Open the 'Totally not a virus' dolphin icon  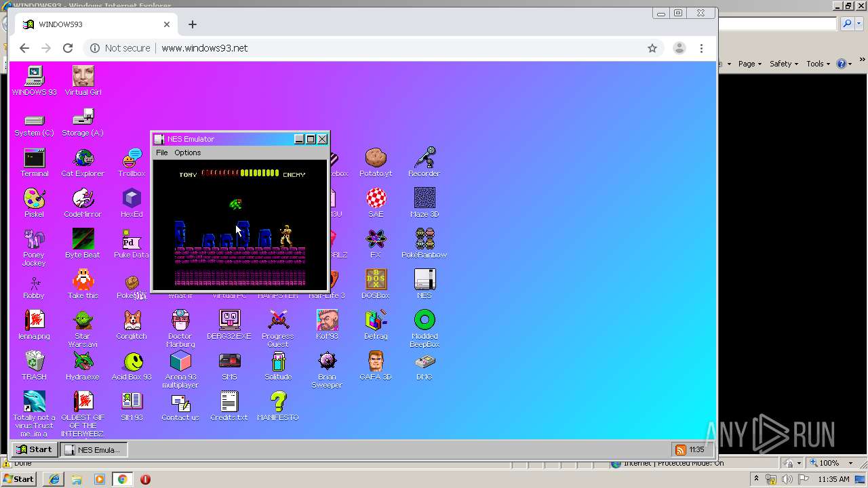coord(34,414)
